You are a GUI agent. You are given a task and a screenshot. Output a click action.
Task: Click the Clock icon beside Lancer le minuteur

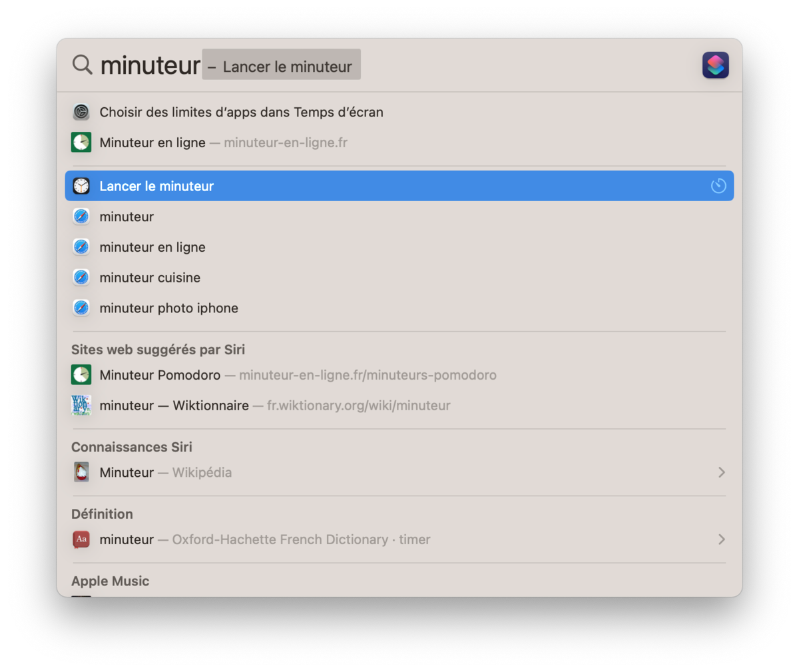[81, 186]
